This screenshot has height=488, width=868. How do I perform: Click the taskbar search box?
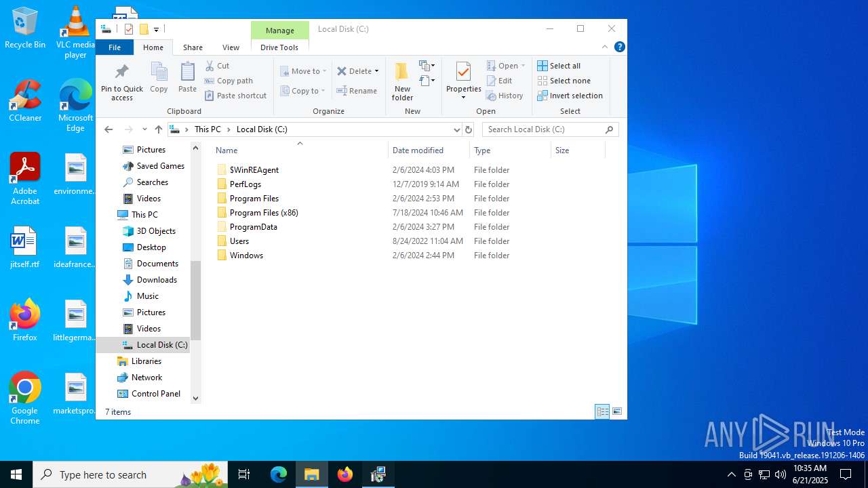tap(131, 474)
